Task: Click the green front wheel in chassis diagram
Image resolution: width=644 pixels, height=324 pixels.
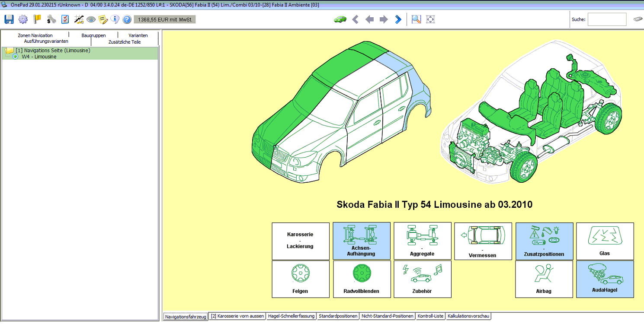Action: [524, 167]
